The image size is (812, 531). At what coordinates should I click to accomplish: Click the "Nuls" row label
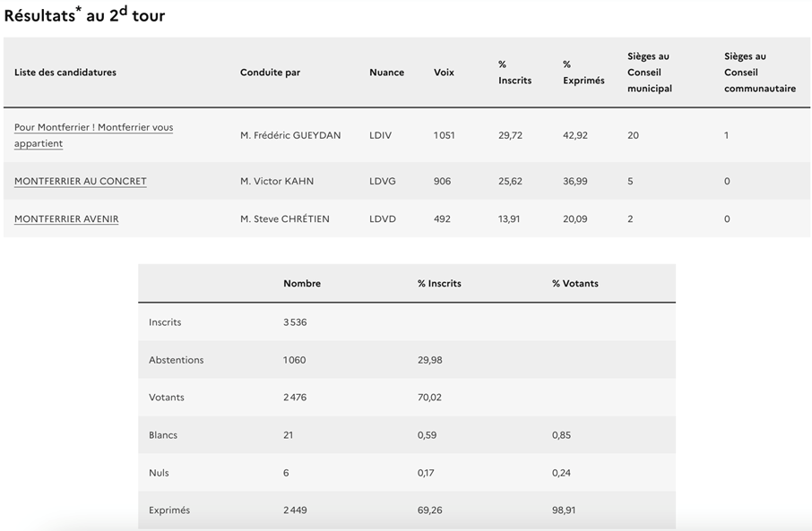coord(159,473)
